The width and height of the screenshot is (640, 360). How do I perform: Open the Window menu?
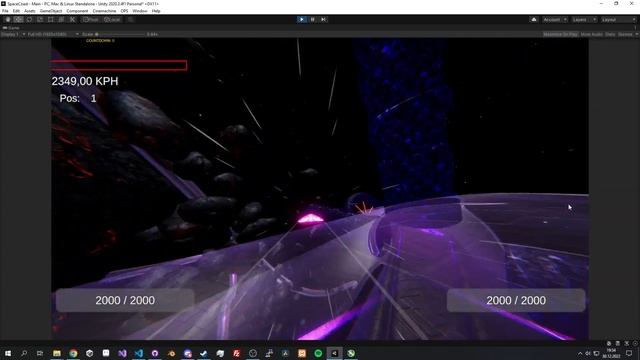[140, 11]
